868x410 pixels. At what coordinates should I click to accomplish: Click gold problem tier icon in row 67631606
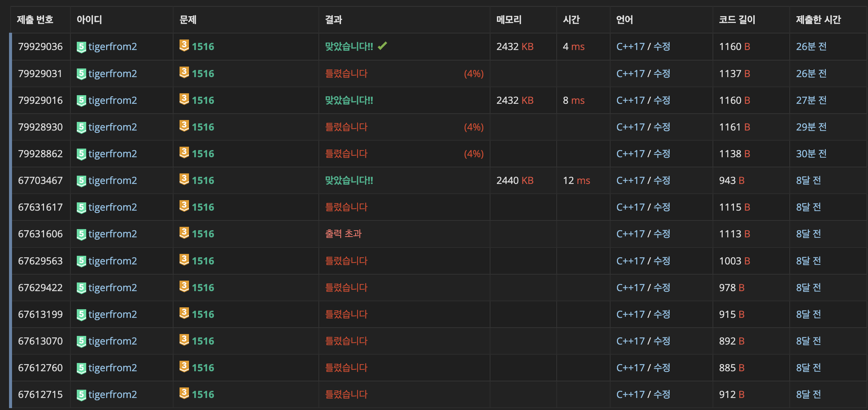click(184, 233)
